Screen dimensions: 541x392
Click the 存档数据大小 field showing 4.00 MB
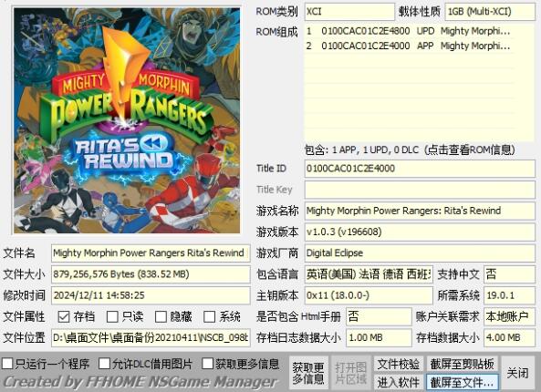[x=510, y=337]
